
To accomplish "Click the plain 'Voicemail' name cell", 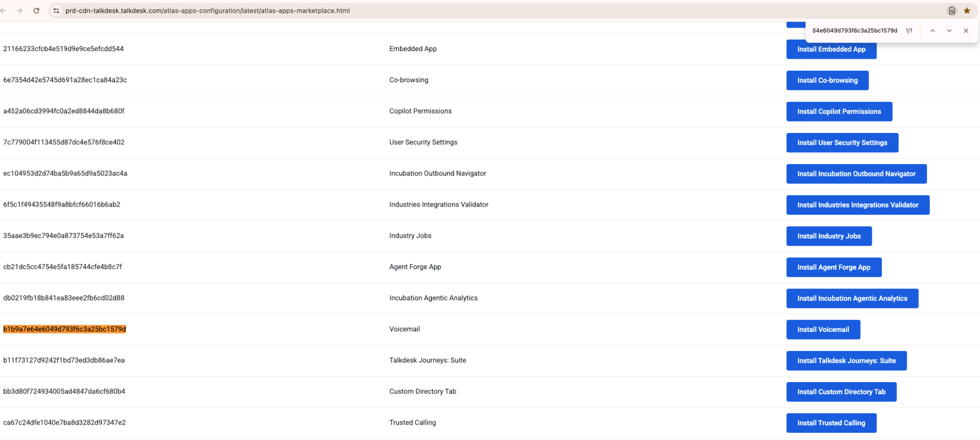I will [404, 329].
